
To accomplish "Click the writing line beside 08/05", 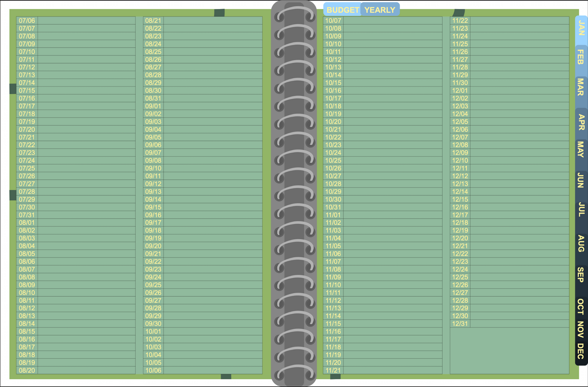I will point(87,253).
